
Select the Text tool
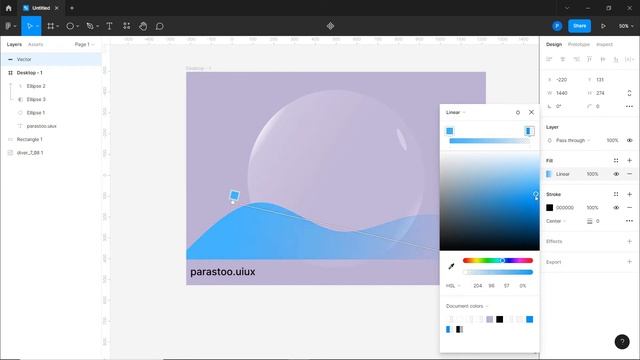pos(109,26)
